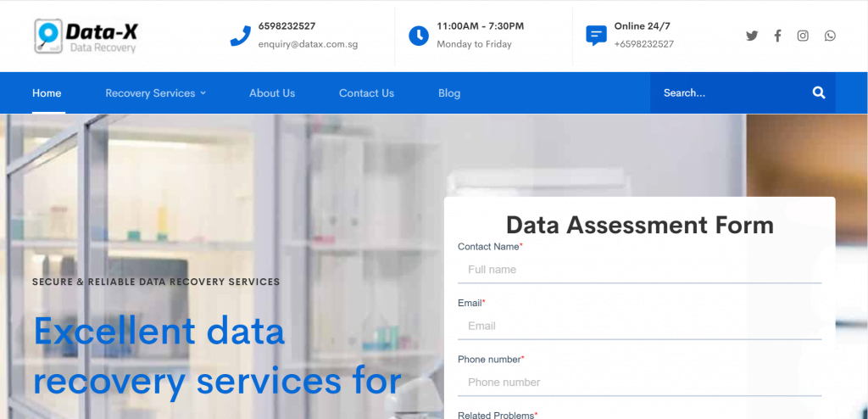Click the Full name input field

(x=639, y=270)
